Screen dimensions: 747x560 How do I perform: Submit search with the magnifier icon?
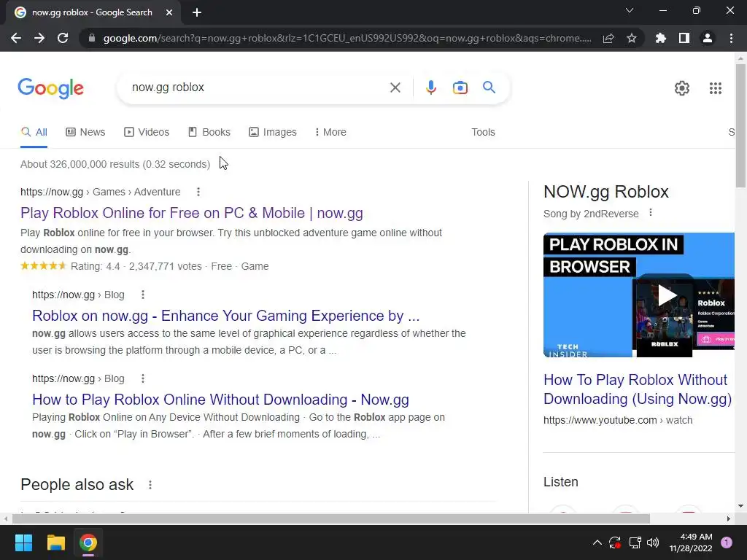click(x=489, y=87)
